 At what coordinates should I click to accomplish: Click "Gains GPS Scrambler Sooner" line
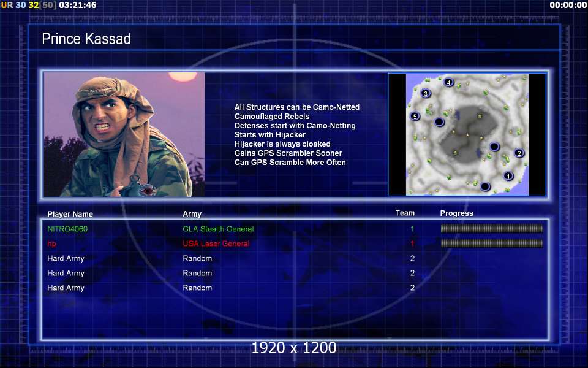[x=288, y=153]
